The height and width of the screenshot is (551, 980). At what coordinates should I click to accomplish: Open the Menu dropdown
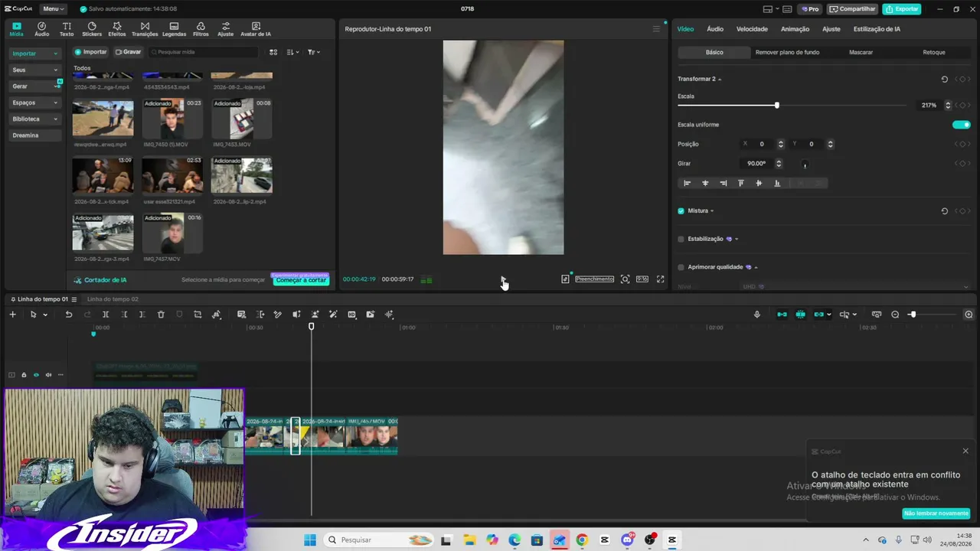click(x=53, y=9)
